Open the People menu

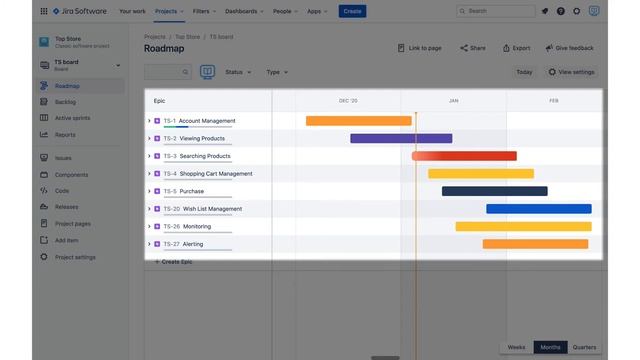[285, 11]
